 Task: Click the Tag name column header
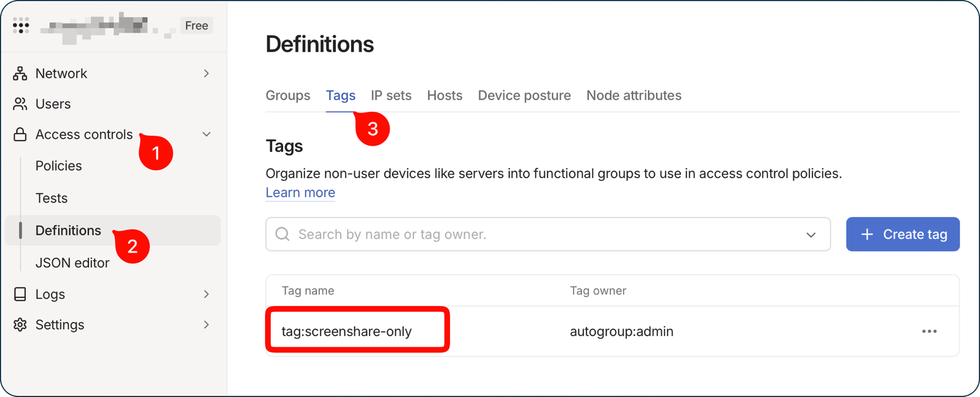[308, 291]
